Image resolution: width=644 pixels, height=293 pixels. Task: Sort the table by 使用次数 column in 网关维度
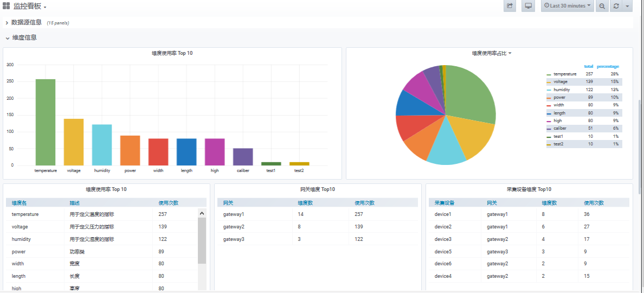(364, 202)
